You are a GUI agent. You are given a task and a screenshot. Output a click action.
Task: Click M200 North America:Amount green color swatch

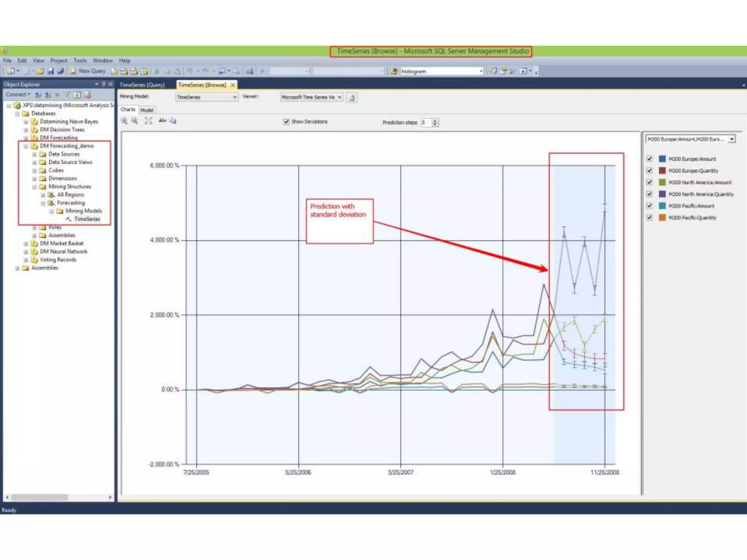662,182
